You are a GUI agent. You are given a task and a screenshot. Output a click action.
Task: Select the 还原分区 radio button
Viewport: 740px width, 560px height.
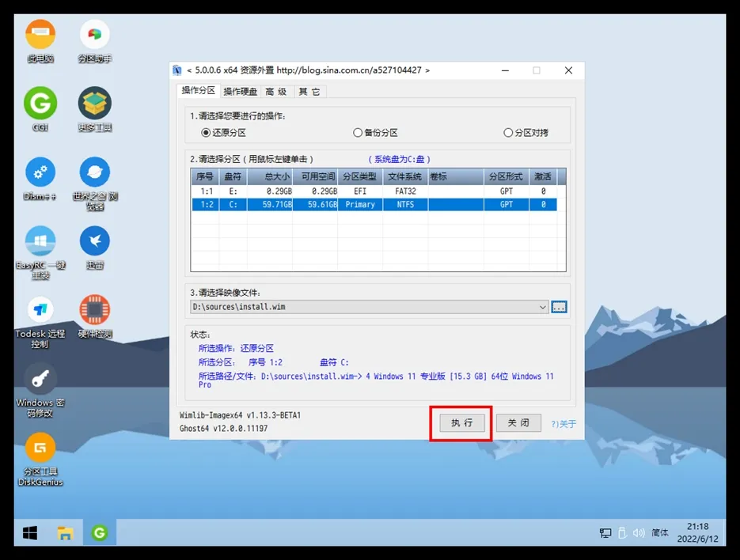tap(206, 133)
